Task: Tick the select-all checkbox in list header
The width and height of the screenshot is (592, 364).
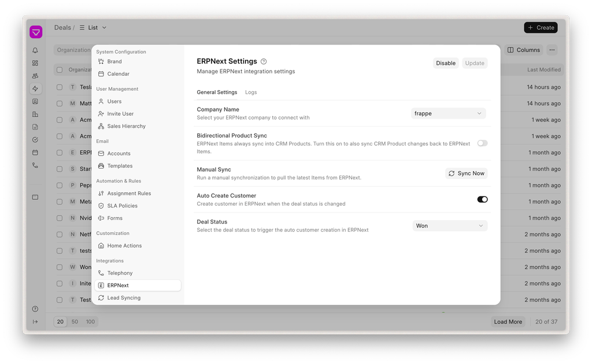Action: click(60, 70)
